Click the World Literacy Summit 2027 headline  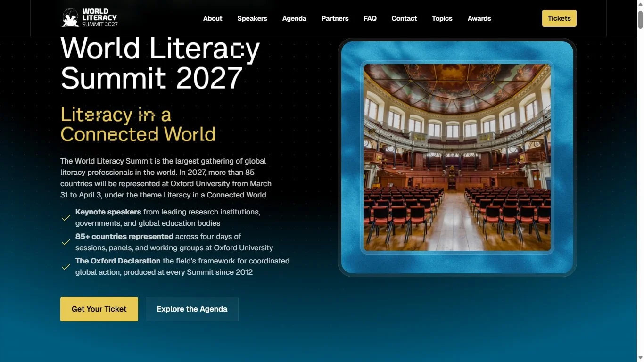pos(160,63)
